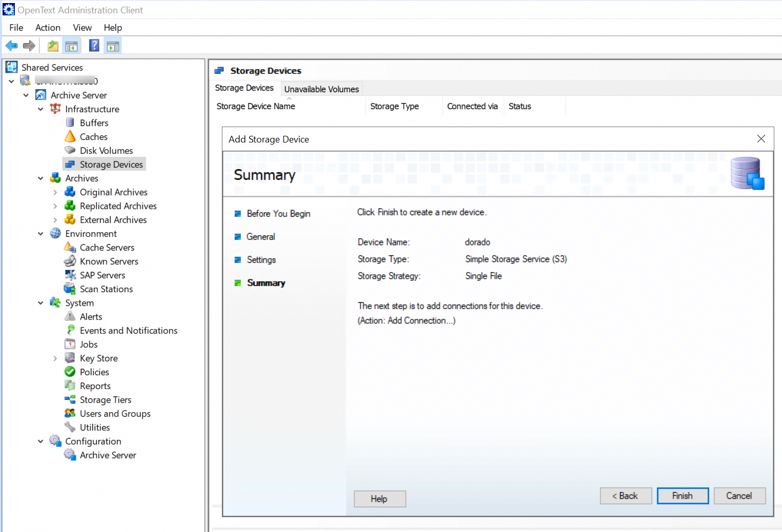
Task: Click the Archives cubes icon
Action: click(x=55, y=178)
